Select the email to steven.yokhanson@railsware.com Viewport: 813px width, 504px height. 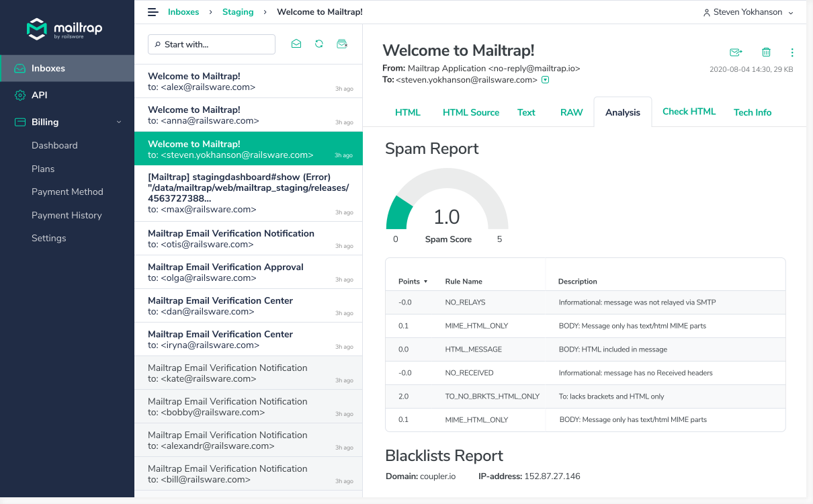[x=249, y=149]
